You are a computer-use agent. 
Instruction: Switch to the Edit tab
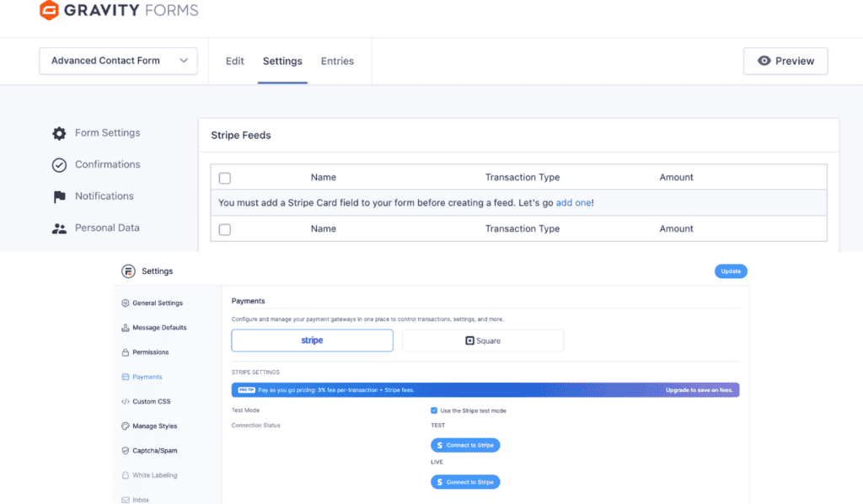(234, 61)
